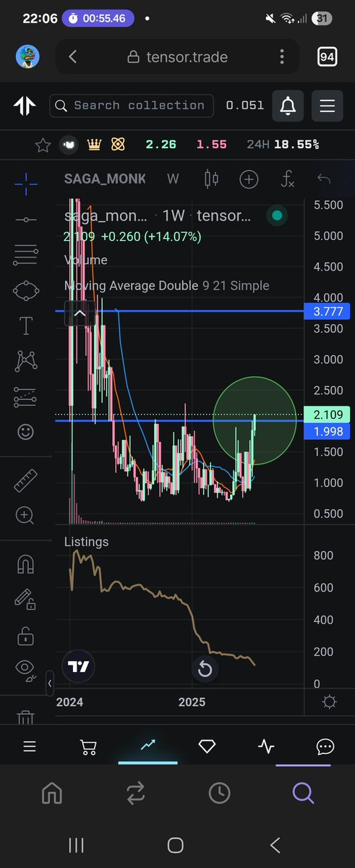Switch to the chart tab
This screenshot has height=868, width=355.
(x=147, y=745)
